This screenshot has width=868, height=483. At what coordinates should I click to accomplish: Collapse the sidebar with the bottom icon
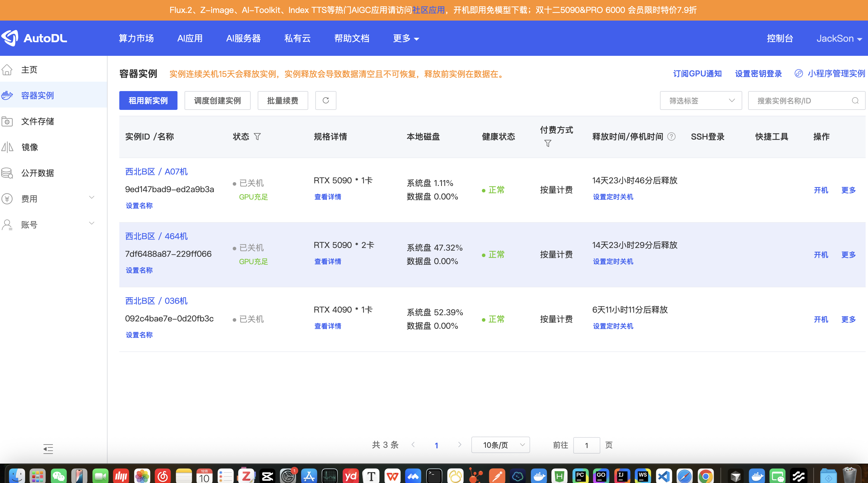(48, 449)
